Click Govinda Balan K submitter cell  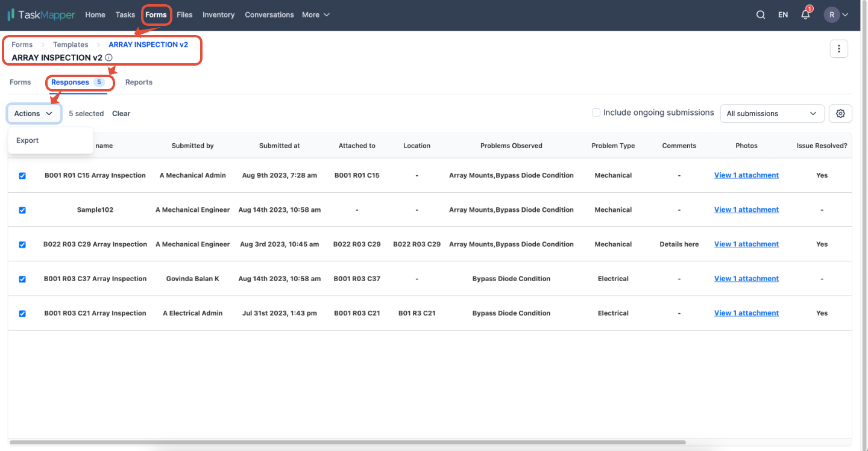pos(193,278)
